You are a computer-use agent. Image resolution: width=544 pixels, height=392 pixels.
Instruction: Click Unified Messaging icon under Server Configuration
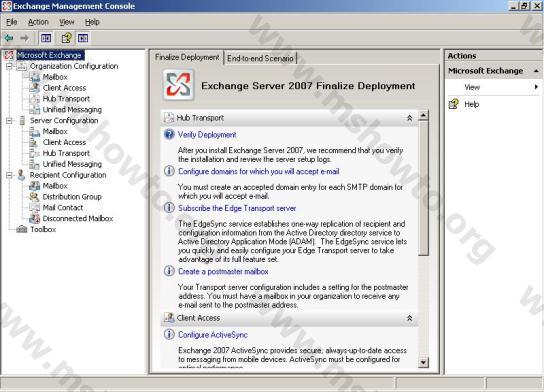35,164
